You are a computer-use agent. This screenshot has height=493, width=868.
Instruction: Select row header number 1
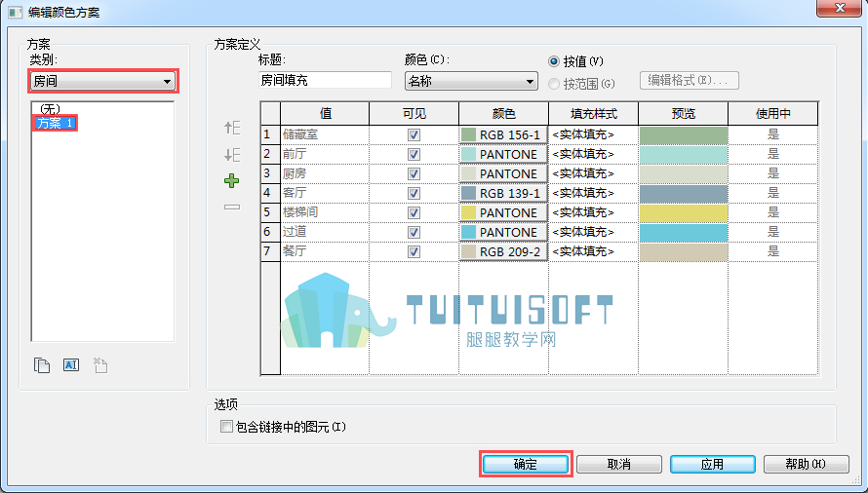click(271, 134)
